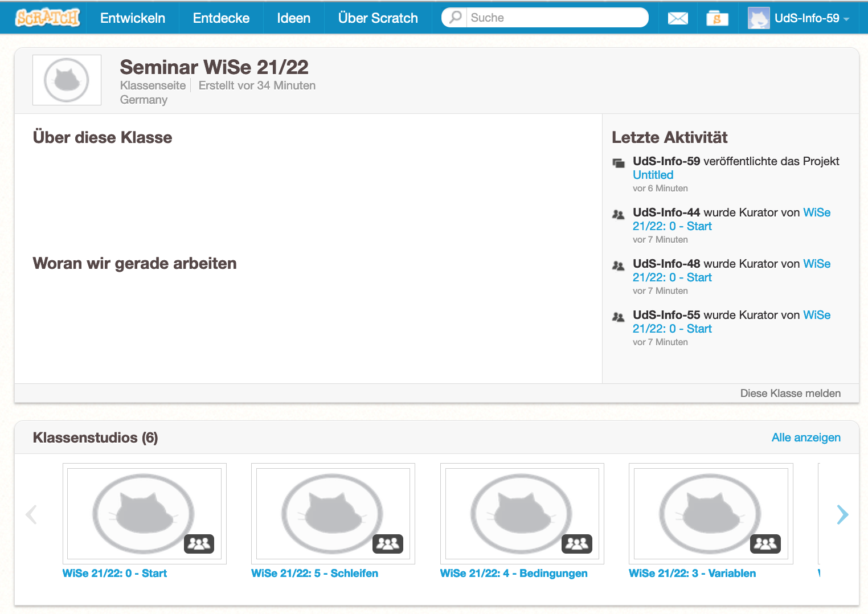Open the Über Scratch menu item
The height and width of the screenshot is (614, 868).
(378, 18)
